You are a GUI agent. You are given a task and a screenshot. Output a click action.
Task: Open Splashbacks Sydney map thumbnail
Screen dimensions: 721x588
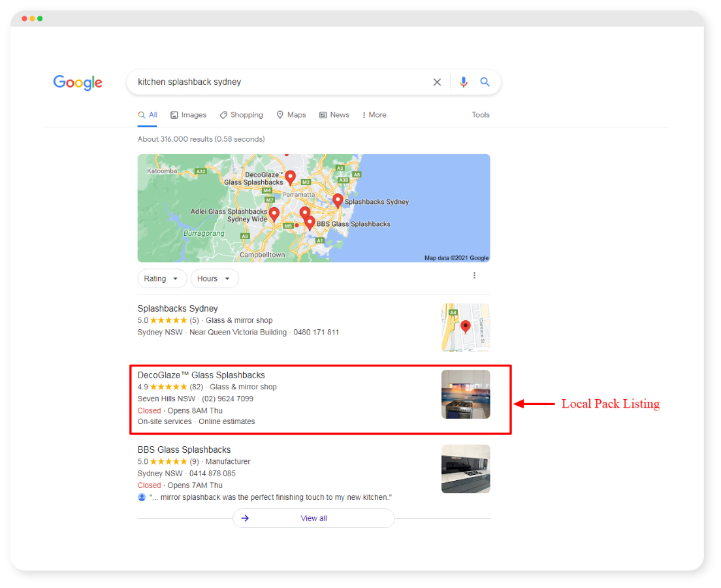(466, 327)
